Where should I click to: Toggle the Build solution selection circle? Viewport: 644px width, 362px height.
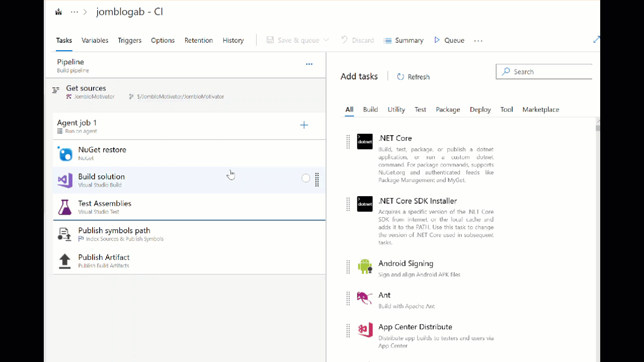(x=305, y=178)
